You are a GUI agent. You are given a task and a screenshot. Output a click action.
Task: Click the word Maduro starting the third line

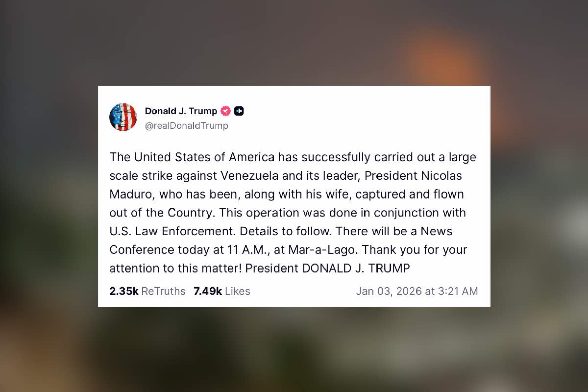tap(131, 195)
